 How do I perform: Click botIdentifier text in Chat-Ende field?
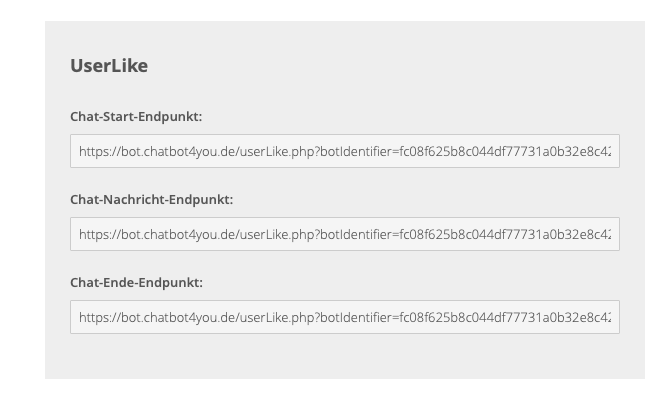pyautogui.click(x=358, y=317)
